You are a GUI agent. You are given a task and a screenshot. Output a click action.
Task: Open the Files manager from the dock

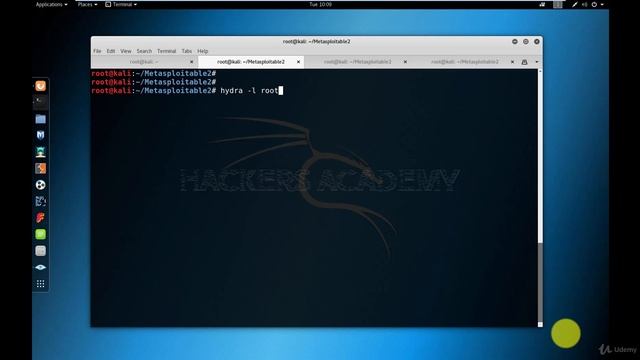(40, 119)
